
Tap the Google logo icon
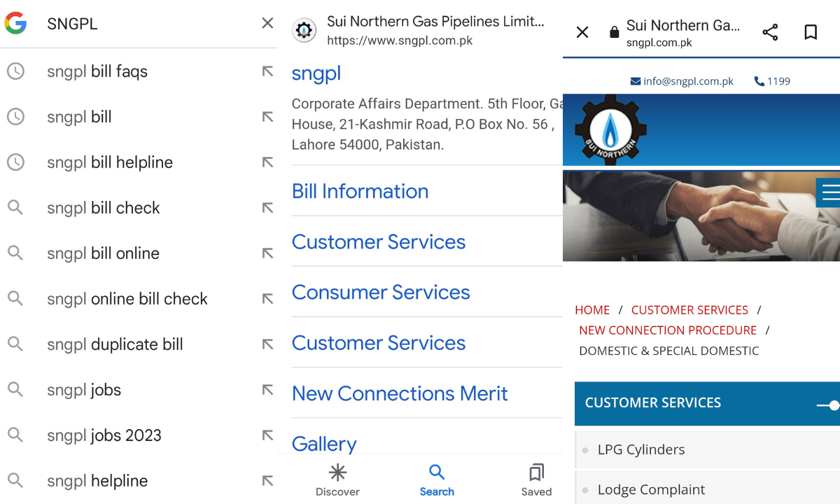click(15, 23)
